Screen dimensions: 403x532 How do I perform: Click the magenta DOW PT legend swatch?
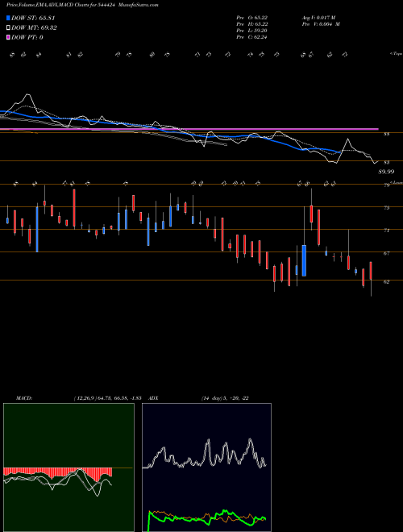click(8, 37)
